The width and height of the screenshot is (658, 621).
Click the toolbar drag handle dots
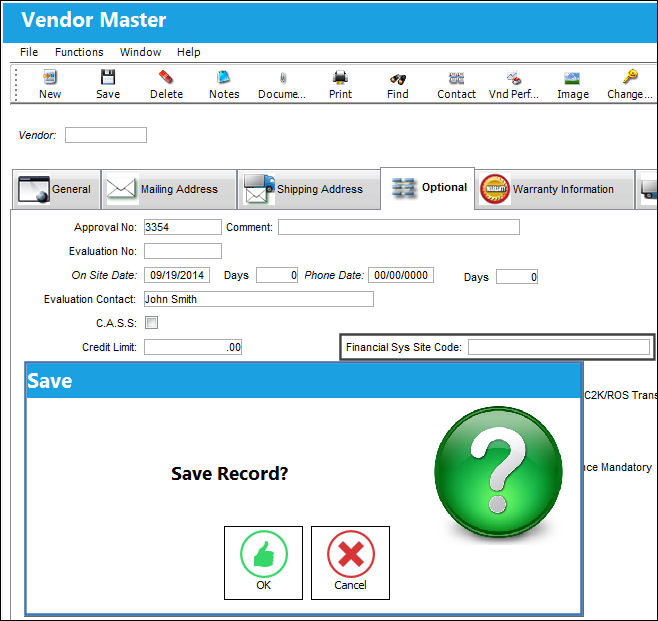point(16,85)
